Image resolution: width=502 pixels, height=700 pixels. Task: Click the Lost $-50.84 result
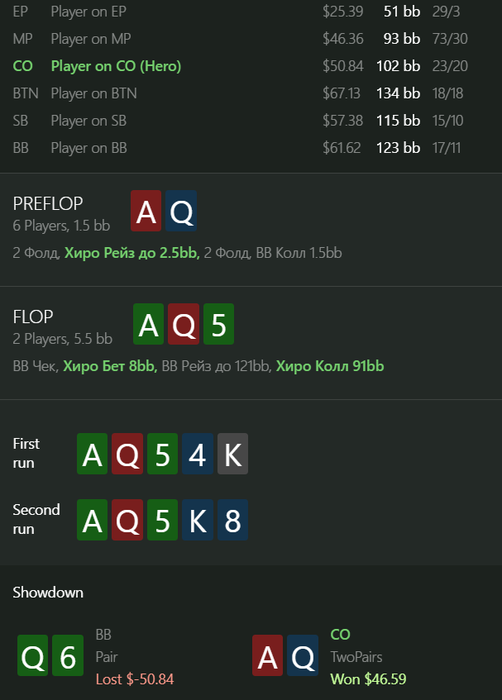tap(135, 679)
